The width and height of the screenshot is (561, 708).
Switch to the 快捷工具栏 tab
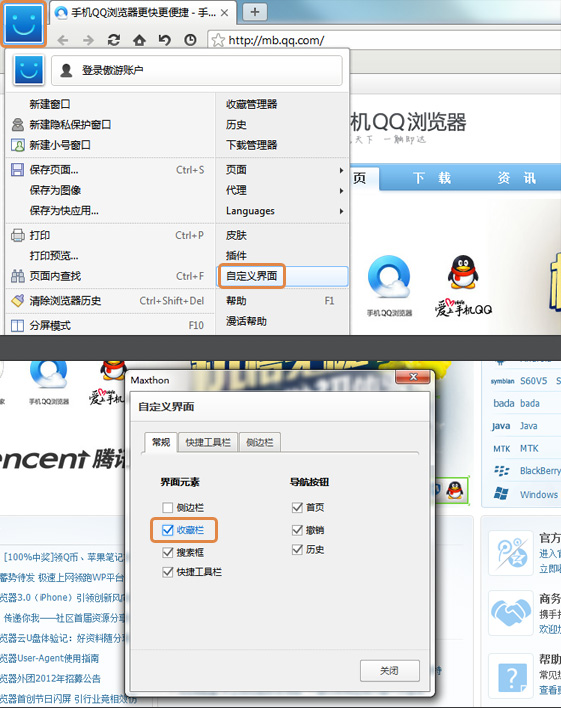208,442
